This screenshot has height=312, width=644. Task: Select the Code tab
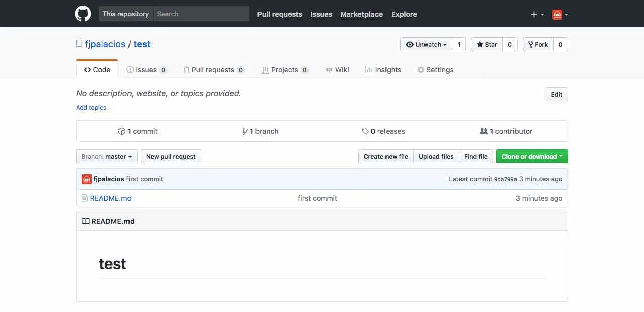97,69
